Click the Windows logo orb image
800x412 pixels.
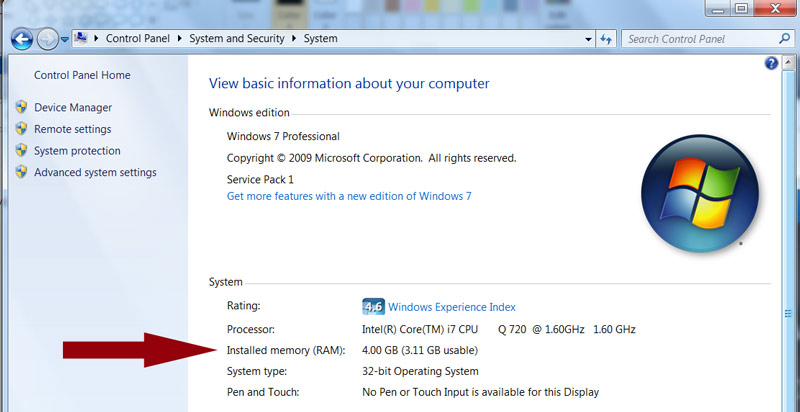[x=699, y=193]
